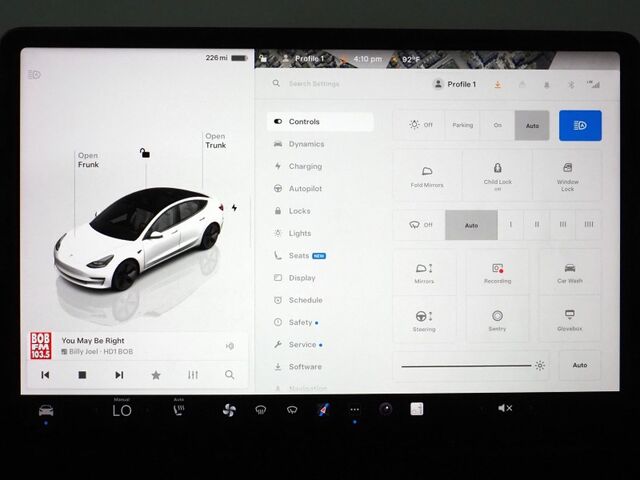Open the Mirrors adjustment control
Screen dimensions: 640x480
click(424, 273)
